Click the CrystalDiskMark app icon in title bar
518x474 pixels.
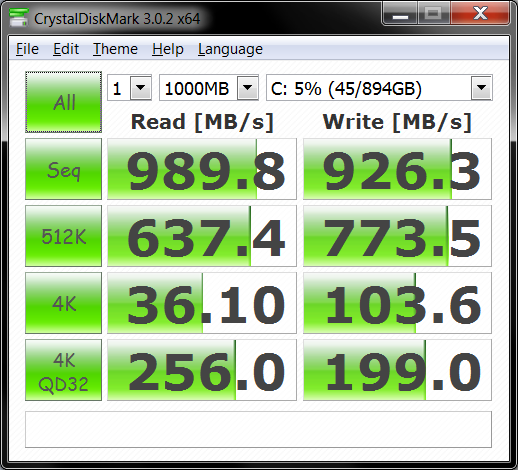(19, 18)
